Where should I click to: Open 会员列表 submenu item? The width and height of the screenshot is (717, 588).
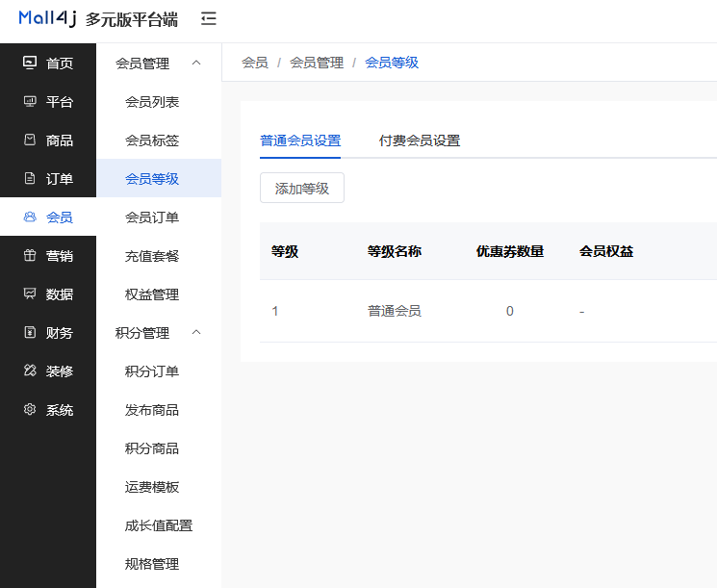(x=159, y=101)
